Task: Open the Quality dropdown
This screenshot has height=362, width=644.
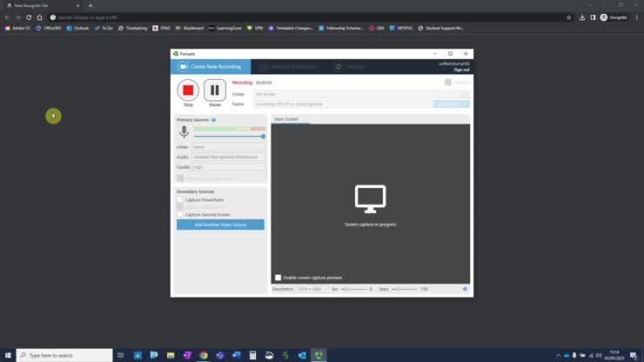Action: [x=228, y=167]
